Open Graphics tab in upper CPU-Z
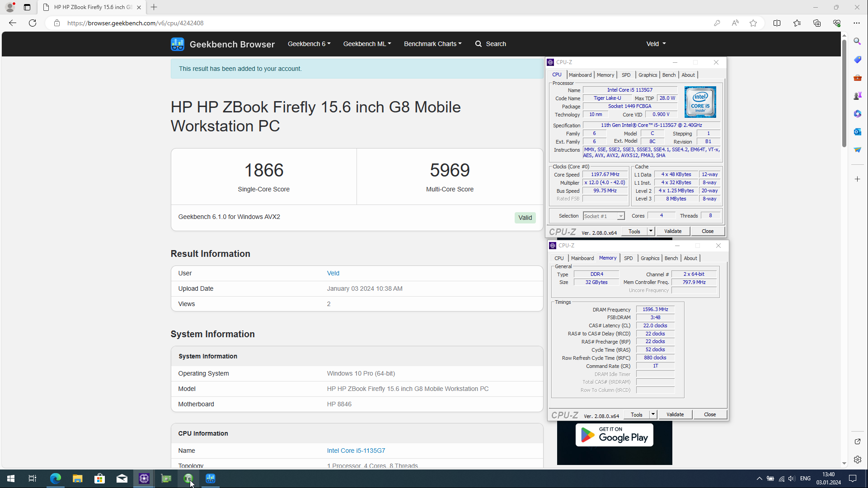 647,75
